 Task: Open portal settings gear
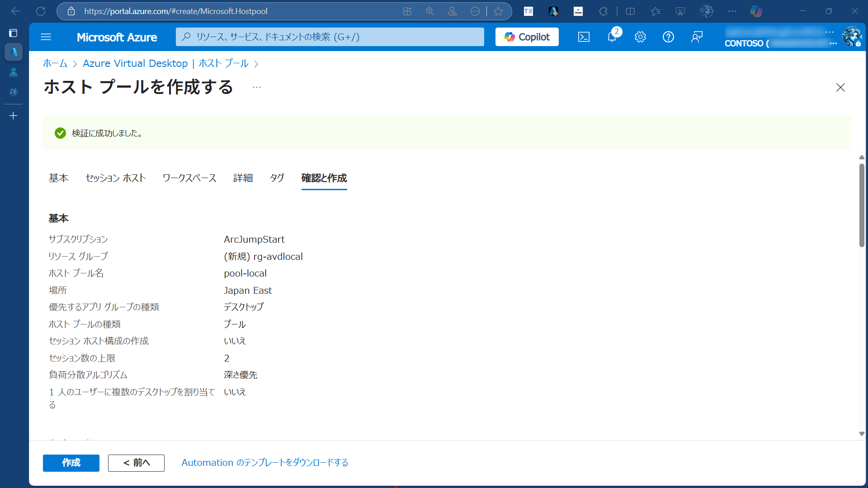640,37
